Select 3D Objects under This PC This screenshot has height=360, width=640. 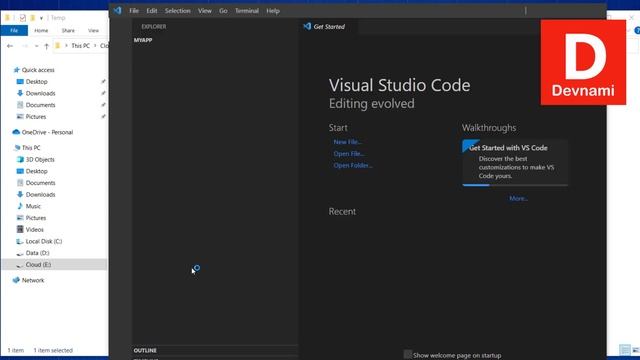[40, 160]
